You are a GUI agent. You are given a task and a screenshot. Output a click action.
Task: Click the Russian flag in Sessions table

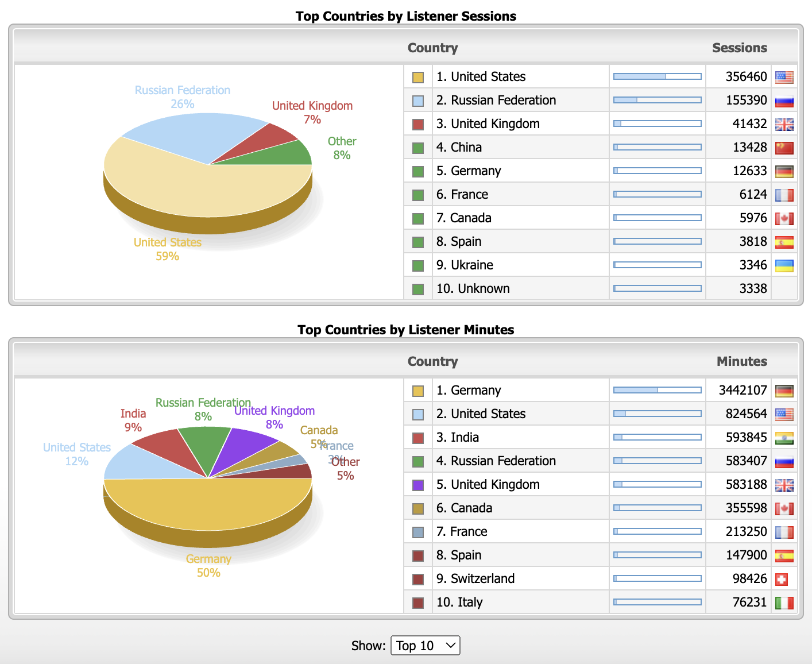[x=784, y=101]
